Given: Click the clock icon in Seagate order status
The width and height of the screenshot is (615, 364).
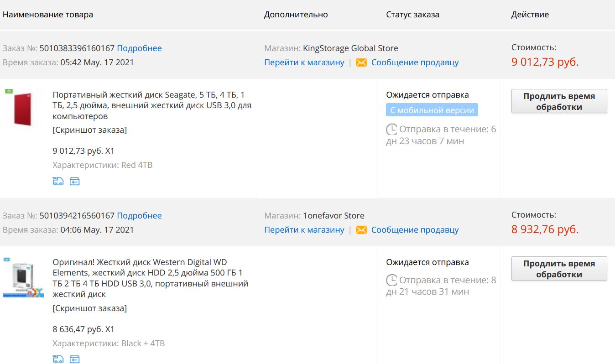Looking at the screenshot, I should [391, 130].
